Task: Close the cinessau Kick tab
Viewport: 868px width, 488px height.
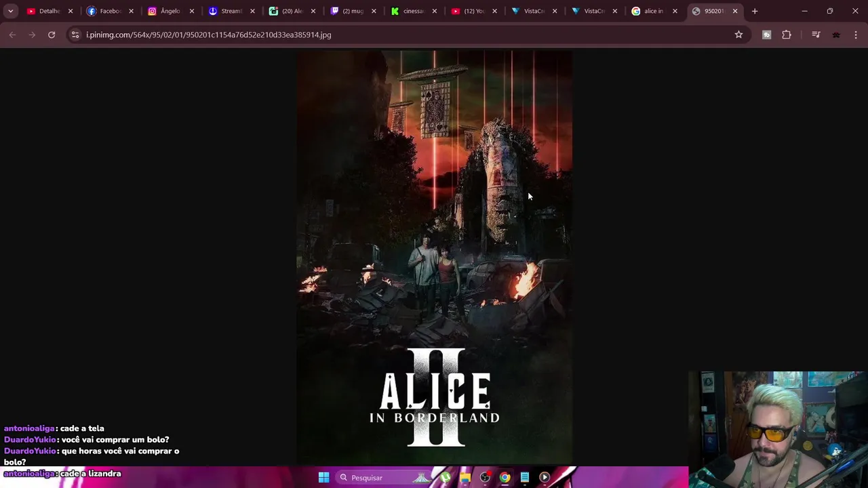Action: pos(434,11)
